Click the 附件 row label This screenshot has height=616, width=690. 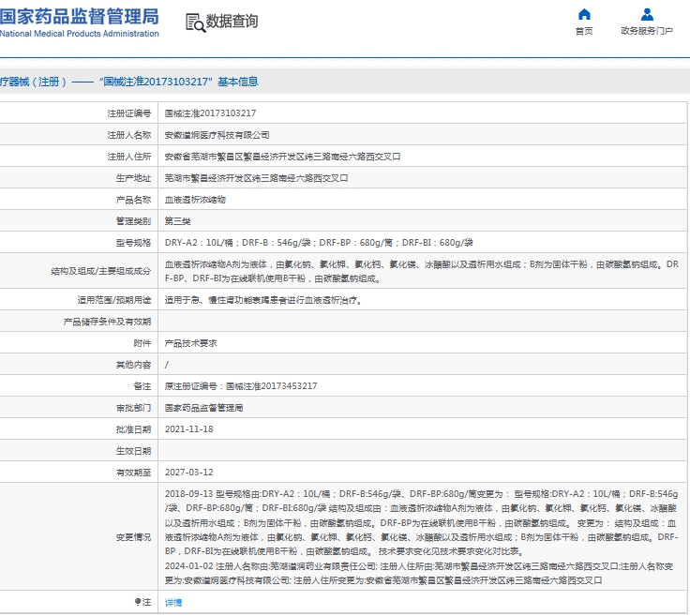coord(142,343)
